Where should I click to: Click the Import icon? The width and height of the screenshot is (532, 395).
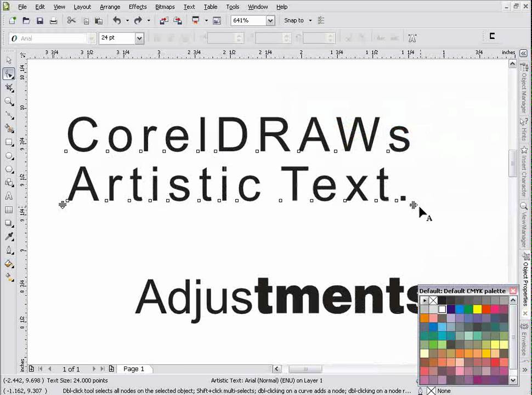tap(164, 20)
